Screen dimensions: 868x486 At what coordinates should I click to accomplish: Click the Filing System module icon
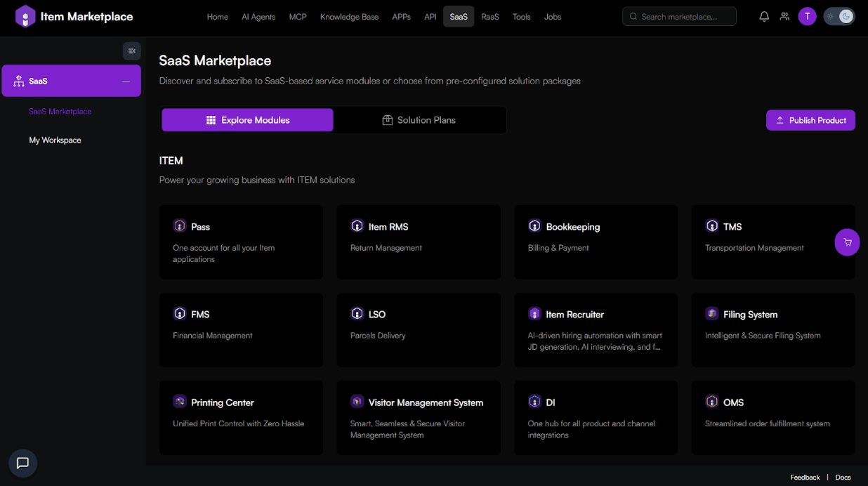711,314
